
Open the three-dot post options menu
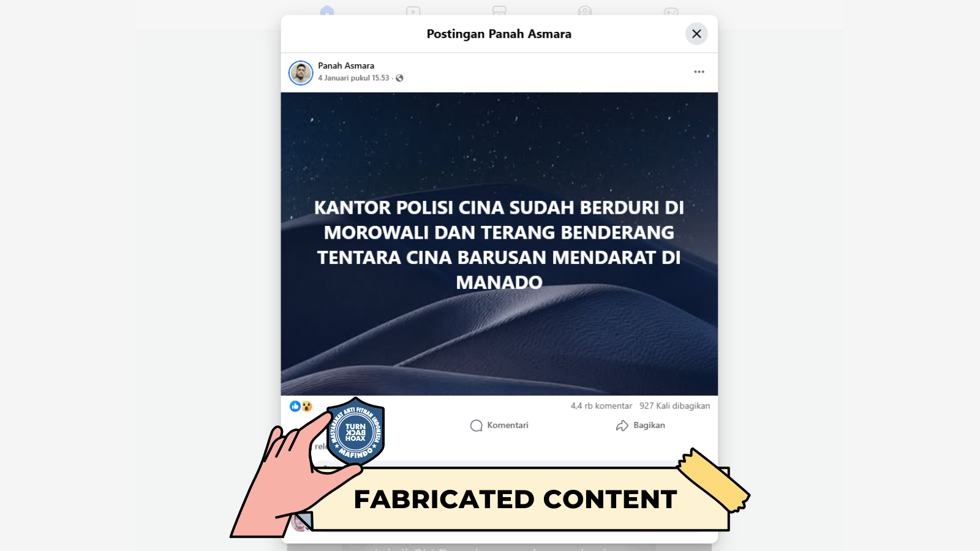[699, 72]
